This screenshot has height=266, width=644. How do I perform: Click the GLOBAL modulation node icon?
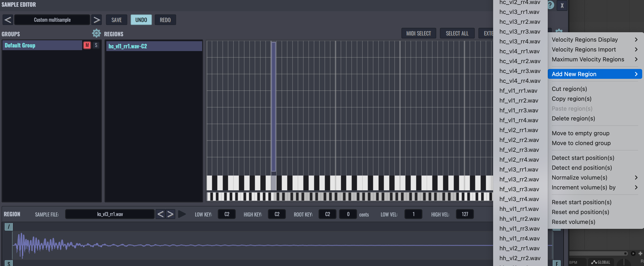[x=594, y=262]
